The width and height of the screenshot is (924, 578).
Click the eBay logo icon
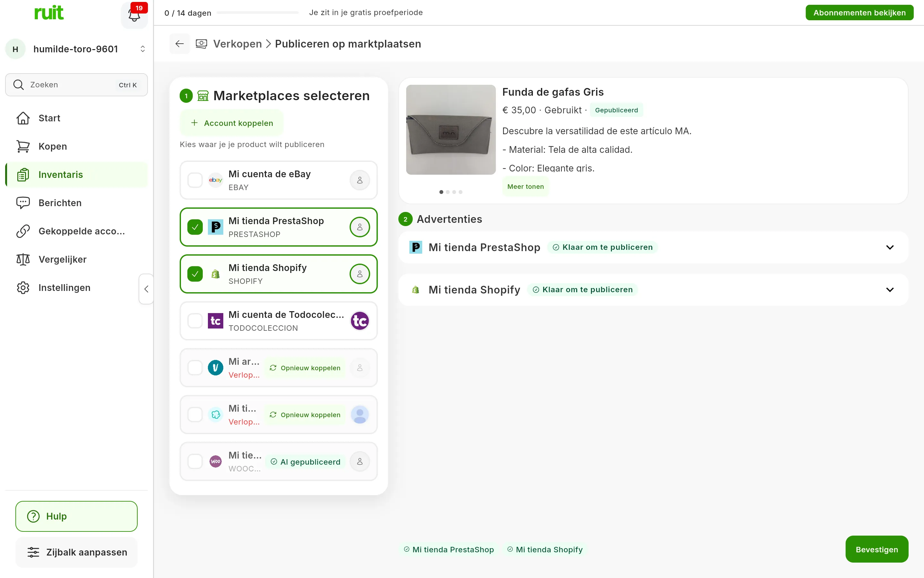[215, 180]
